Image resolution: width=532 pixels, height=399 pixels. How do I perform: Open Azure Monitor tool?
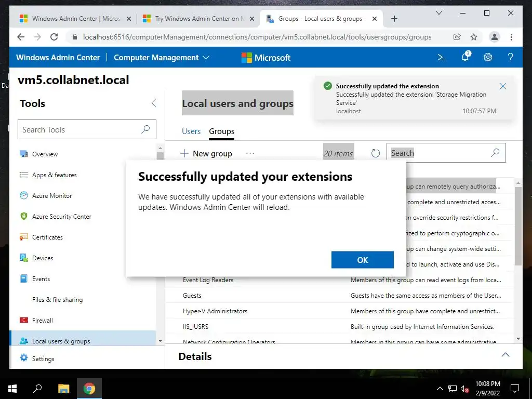coord(83,196)
